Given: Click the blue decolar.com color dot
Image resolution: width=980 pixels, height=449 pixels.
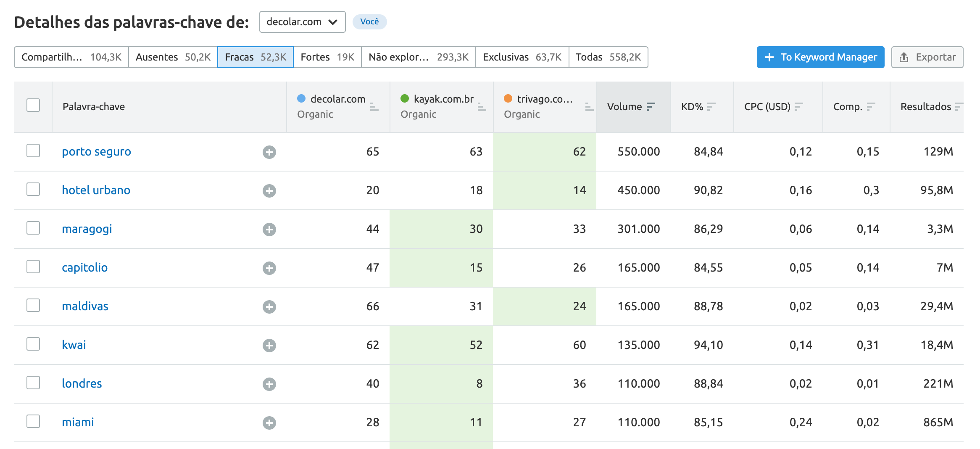Looking at the screenshot, I should click(x=301, y=98).
